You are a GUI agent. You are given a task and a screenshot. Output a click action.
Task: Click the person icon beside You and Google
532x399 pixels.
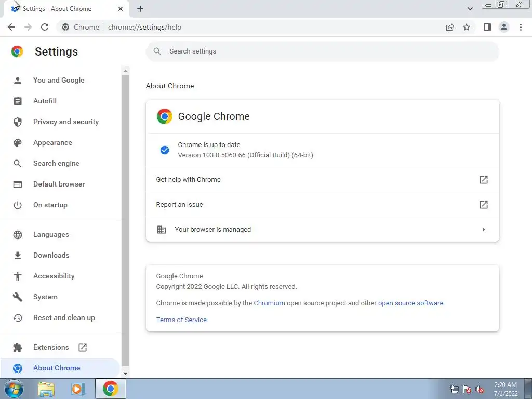(18, 81)
